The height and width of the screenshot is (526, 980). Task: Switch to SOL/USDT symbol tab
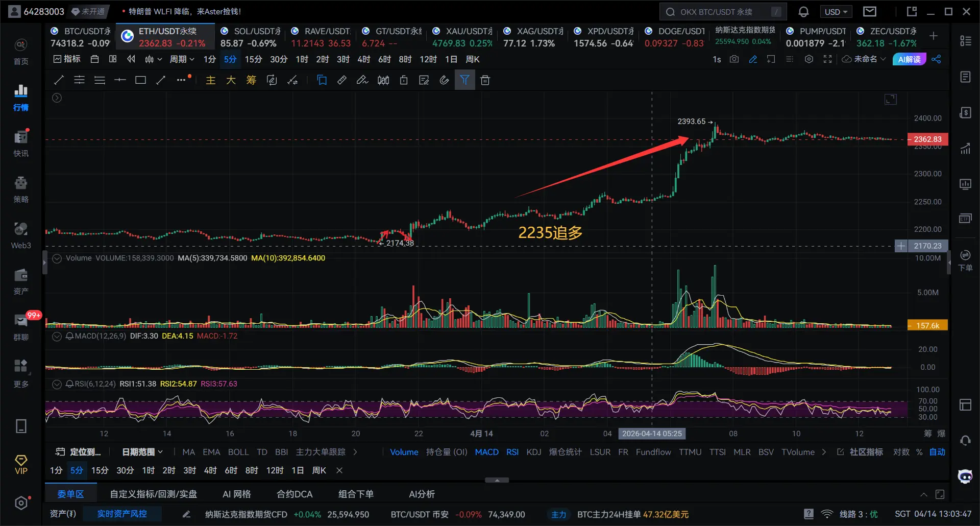(250, 37)
